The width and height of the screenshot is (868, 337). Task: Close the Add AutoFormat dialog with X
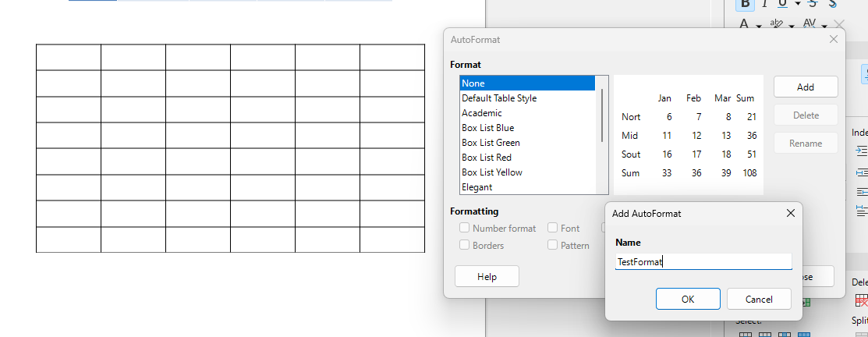point(791,213)
